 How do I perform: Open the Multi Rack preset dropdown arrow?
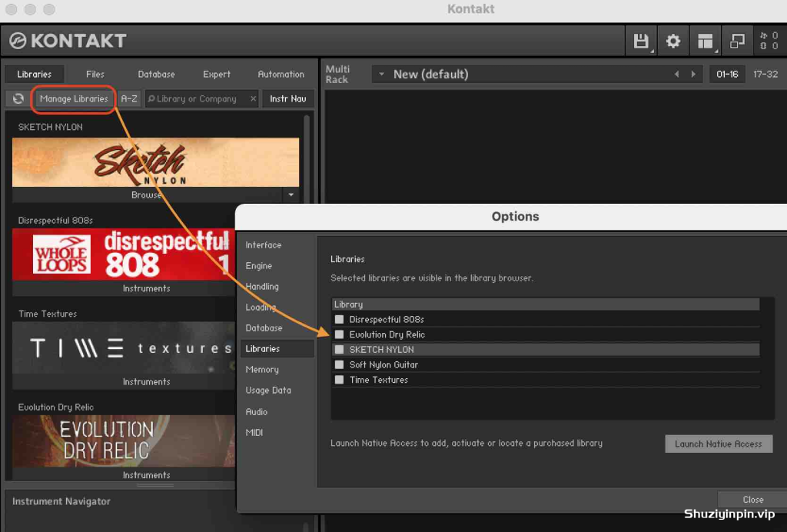[x=381, y=75]
